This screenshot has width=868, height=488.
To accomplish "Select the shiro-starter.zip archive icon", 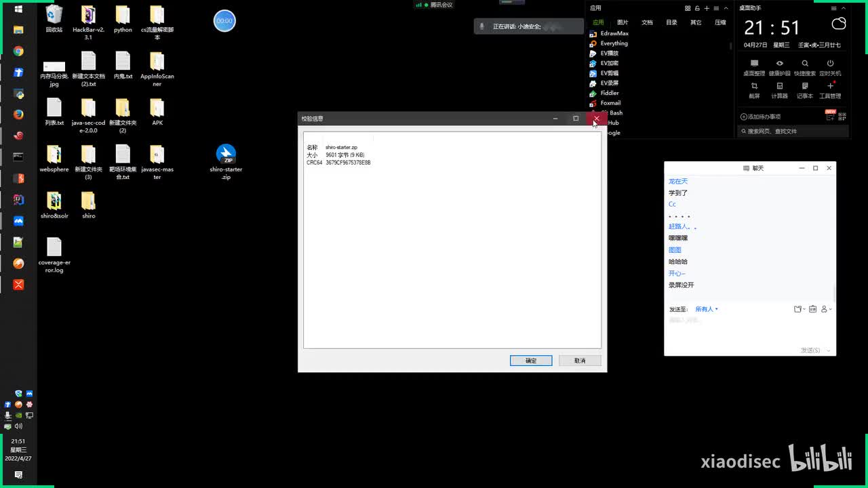I will tap(226, 162).
